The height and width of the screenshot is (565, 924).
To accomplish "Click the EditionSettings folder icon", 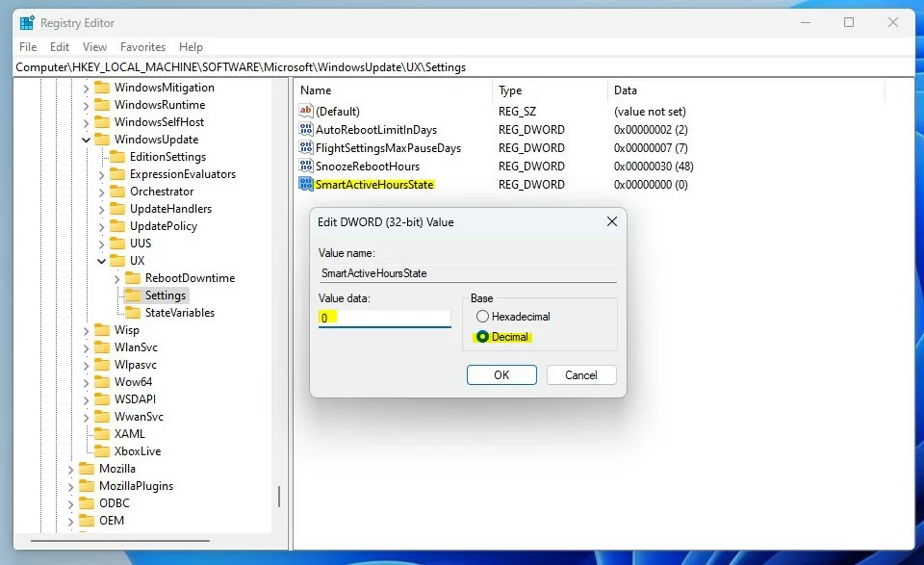I will tap(117, 157).
